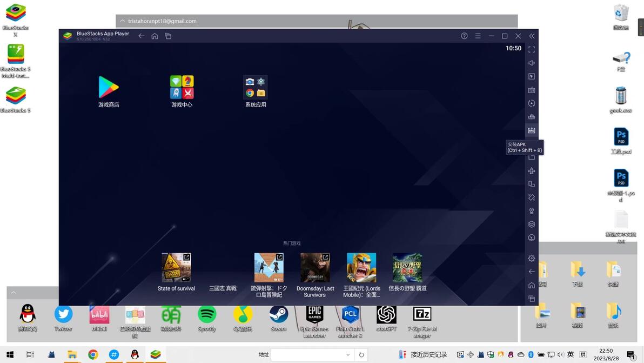This screenshot has width=644, height=363.
Task: Toggle BlueStacks full screen mode
Action: (x=532, y=49)
